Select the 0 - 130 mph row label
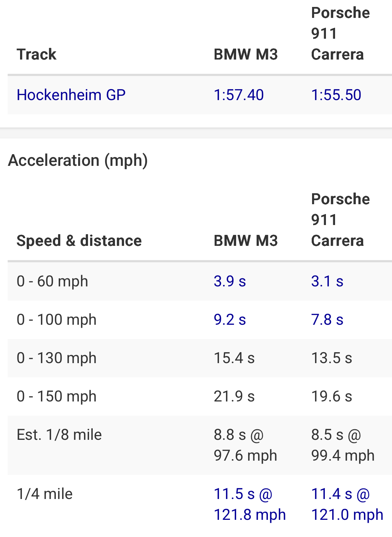 click(57, 358)
